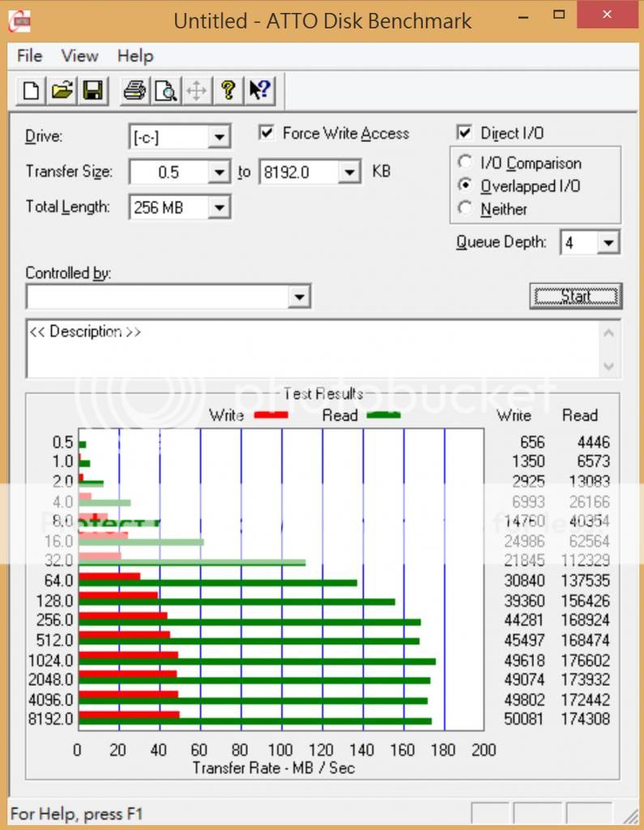Open the Controlled by combo box
644x830 pixels.
(x=300, y=297)
